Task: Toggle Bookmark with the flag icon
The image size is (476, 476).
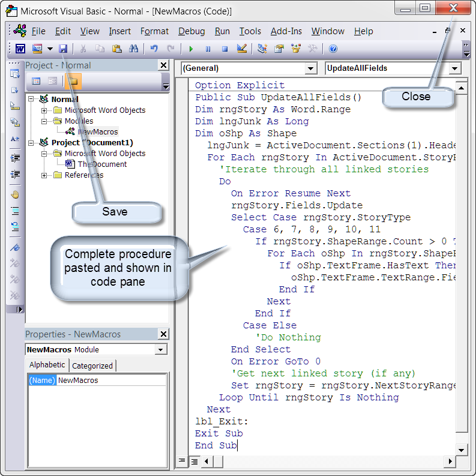Action: pos(15,247)
